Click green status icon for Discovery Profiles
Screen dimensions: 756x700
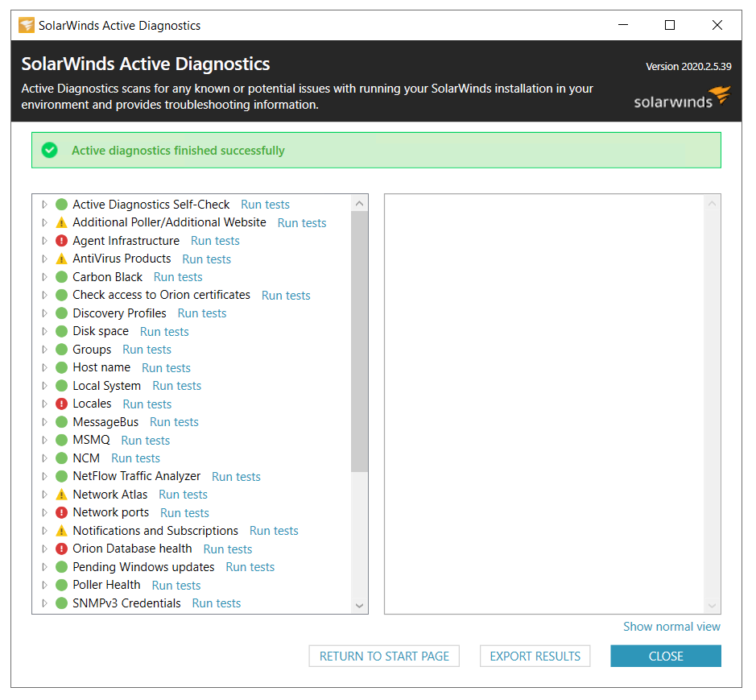click(61, 313)
